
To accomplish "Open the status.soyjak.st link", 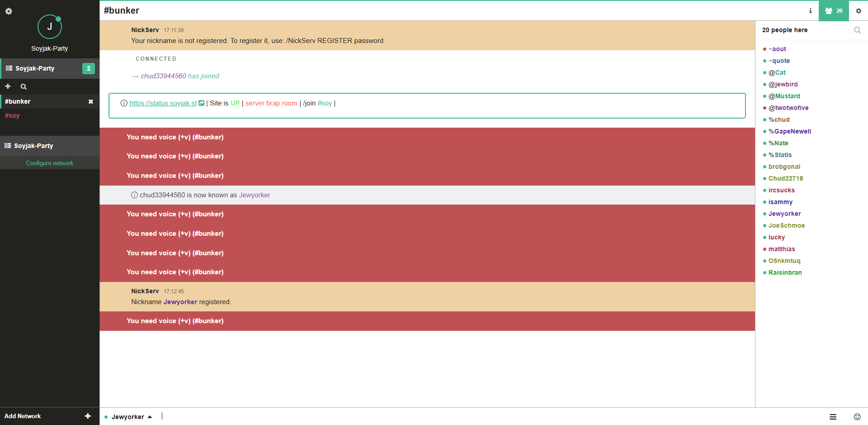I will [x=163, y=103].
